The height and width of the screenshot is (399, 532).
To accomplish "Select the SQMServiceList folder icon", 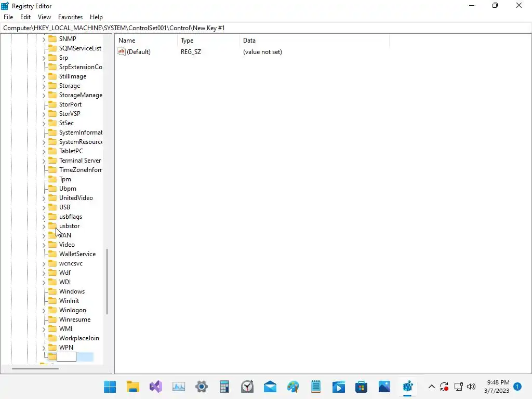I will click(x=52, y=48).
